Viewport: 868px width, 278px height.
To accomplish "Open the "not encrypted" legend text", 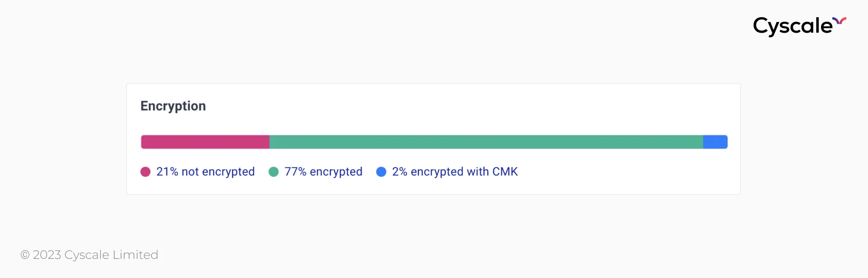I will 218,172.
